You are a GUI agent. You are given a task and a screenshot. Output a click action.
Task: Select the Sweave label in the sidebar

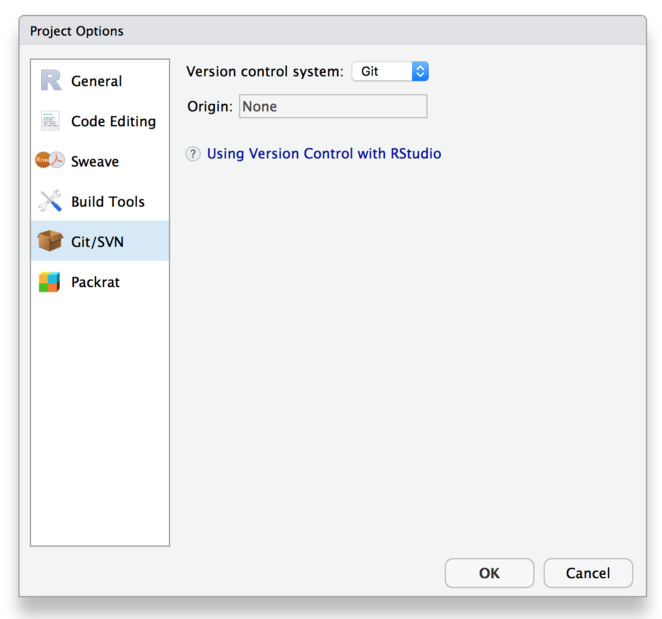(x=95, y=161)
